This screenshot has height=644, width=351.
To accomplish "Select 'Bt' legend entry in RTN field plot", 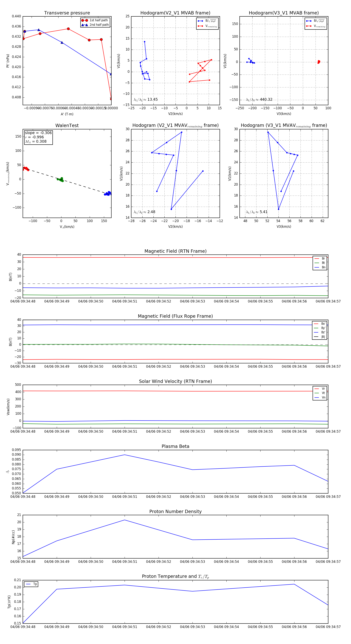I will (320, 263).
